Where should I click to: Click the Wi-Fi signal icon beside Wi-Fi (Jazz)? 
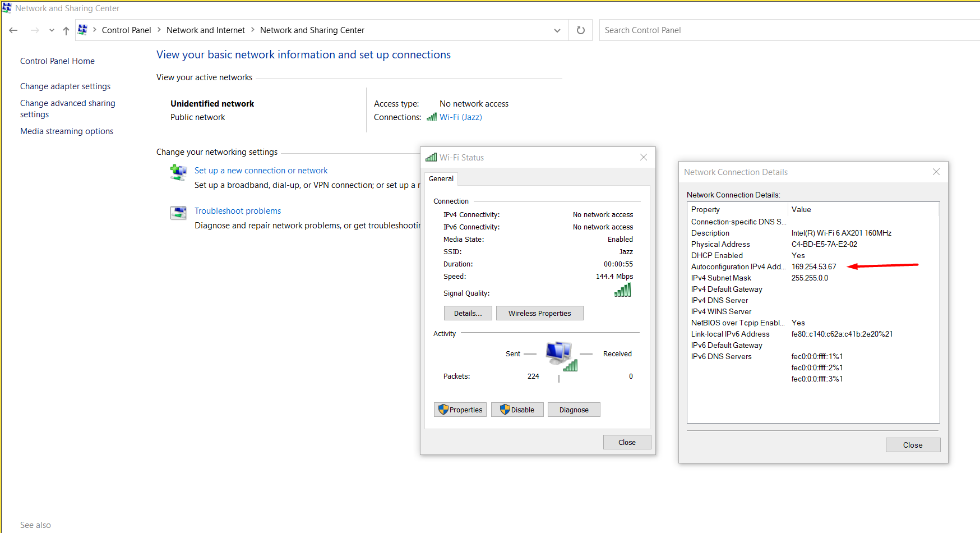[x=432, y=117]
